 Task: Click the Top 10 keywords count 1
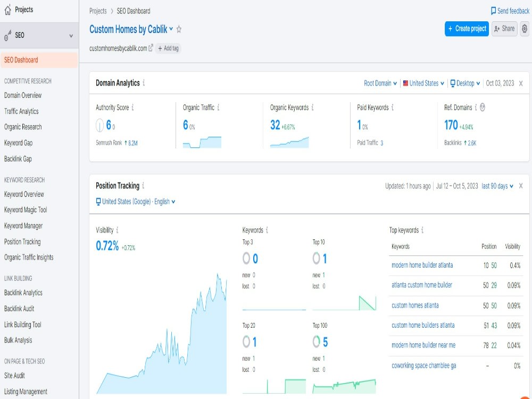click(x=325, y=259)
